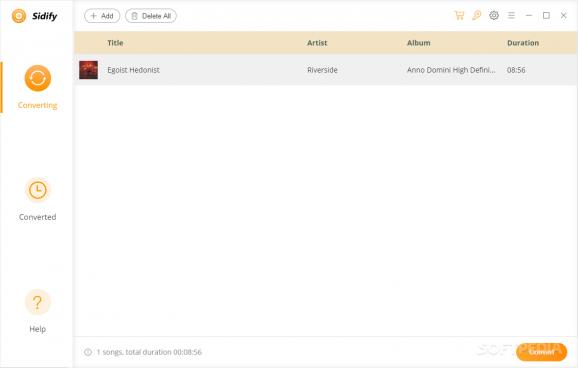Click the Add button
The height and width of the screenshot is (368, 578).
[x=102, y=16]
